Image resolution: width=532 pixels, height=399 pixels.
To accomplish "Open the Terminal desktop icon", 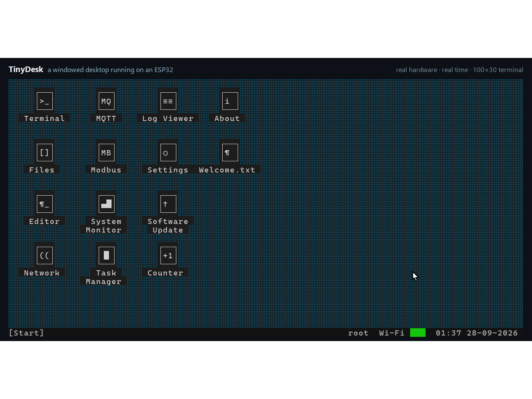I will (45, 101).
